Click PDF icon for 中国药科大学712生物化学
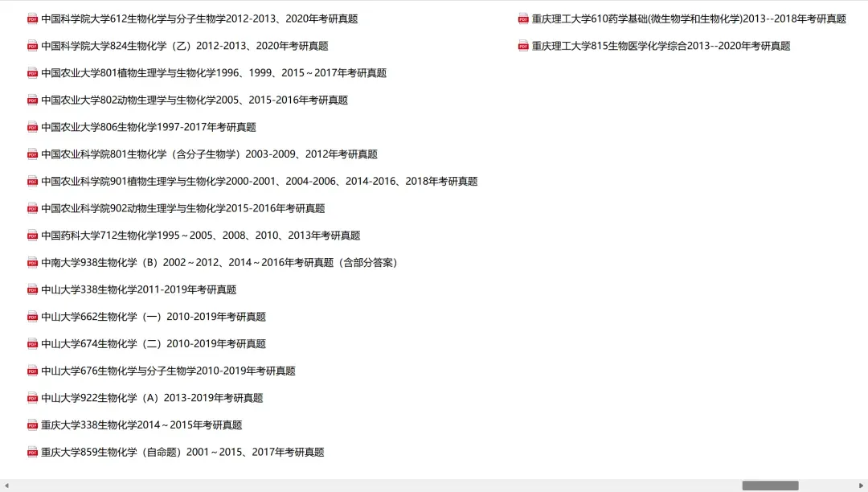 point(33,236)
